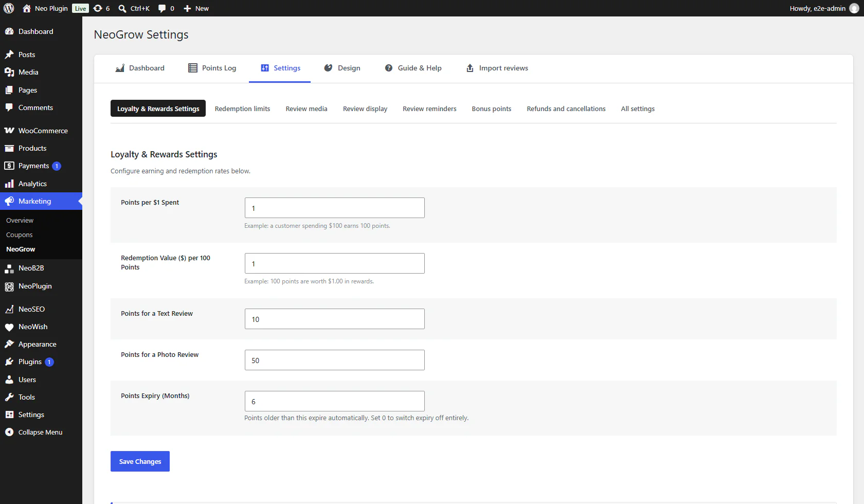The height and width of the screenshot is (504, 864).
Task: Open the Points Log tab
Action: [212, 68]
